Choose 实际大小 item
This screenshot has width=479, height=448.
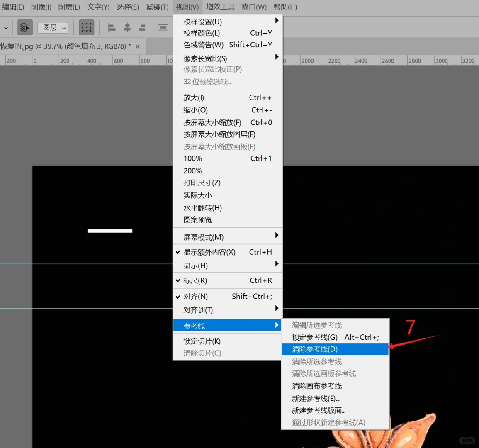click(x=228, y=195)
